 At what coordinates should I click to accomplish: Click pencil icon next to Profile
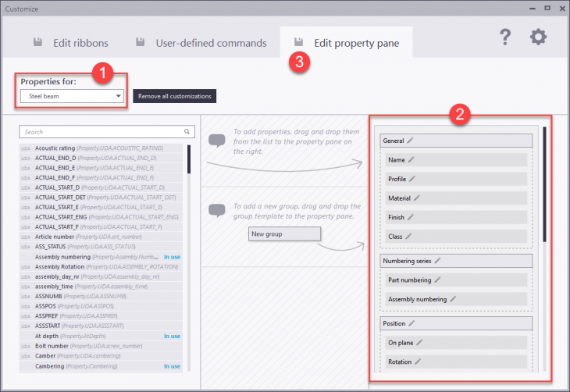coord(412,179)
